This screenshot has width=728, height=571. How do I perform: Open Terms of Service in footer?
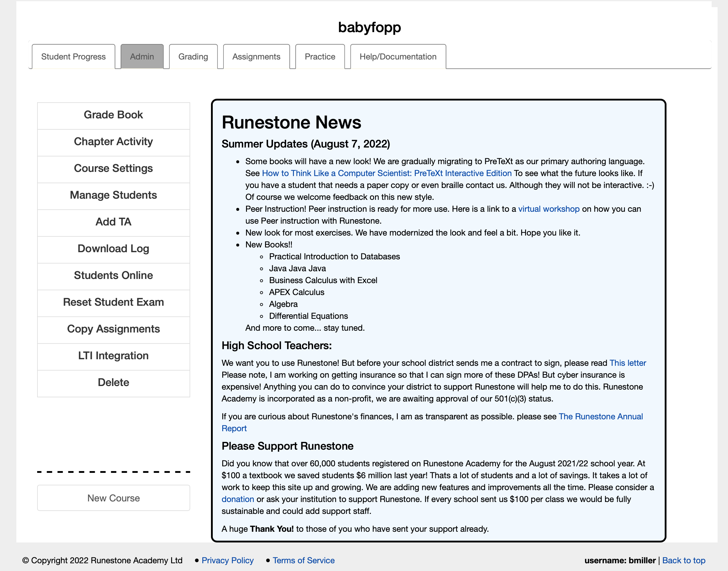[304, 560]
